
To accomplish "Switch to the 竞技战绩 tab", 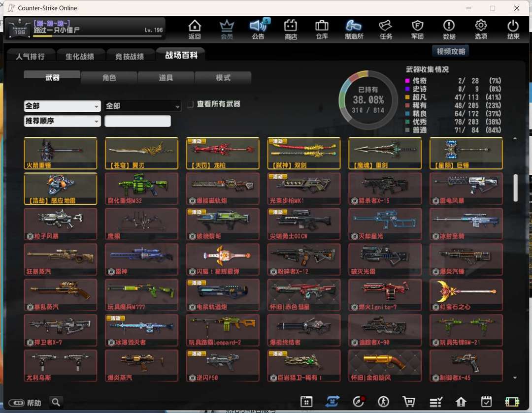I will (129, 56).
